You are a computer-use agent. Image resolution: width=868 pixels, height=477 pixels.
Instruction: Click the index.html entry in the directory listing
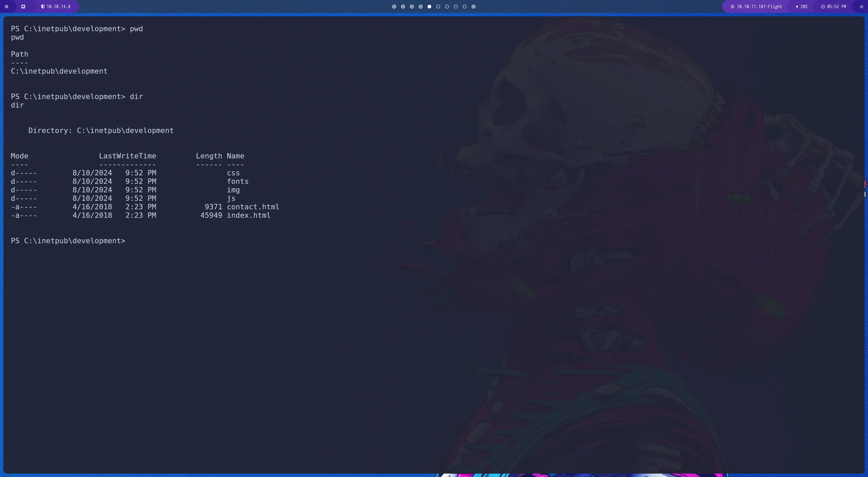[249, 215]
